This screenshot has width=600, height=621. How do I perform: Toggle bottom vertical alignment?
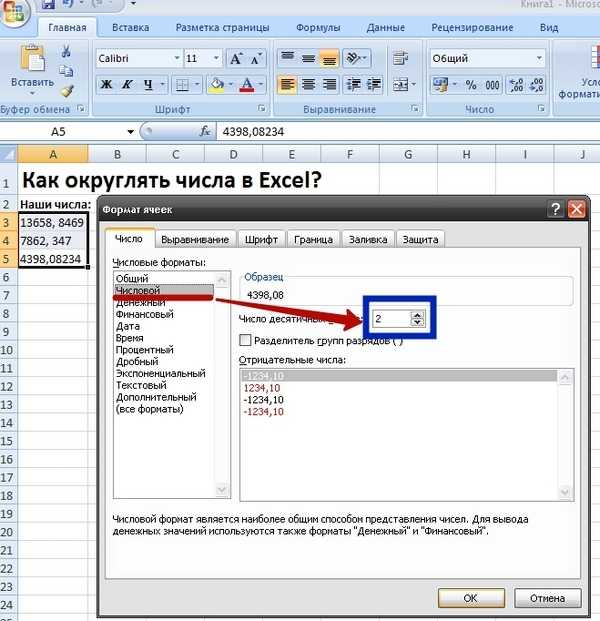click(329, 59)
